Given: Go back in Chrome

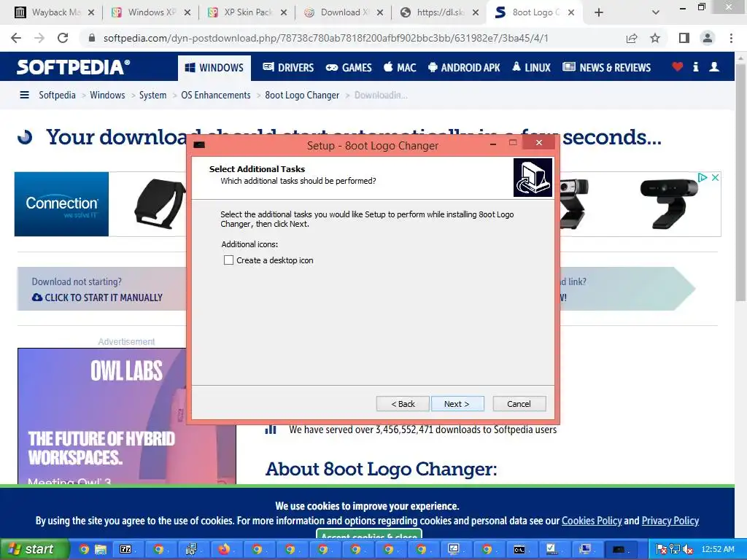Looking at the screenshot, I should coord(16,38).
